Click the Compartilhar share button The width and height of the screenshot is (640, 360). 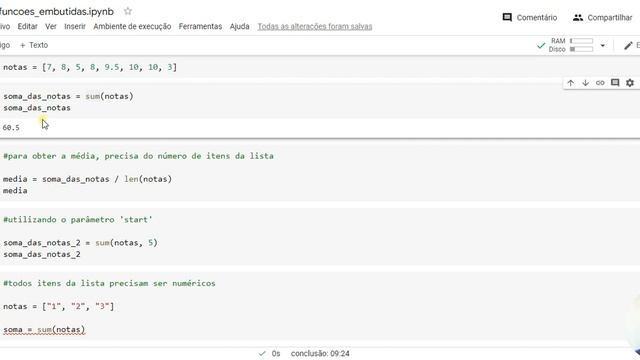coord(602,18)
